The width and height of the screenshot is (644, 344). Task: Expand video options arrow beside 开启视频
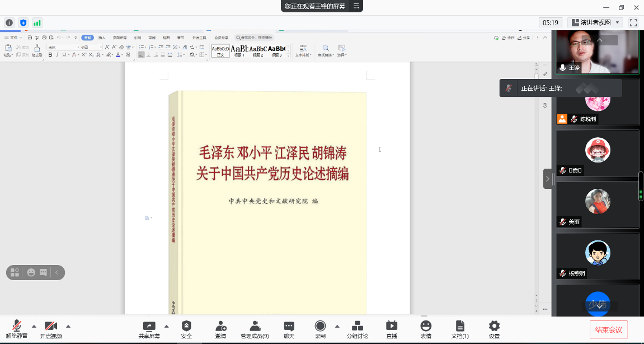coord(68,326)
